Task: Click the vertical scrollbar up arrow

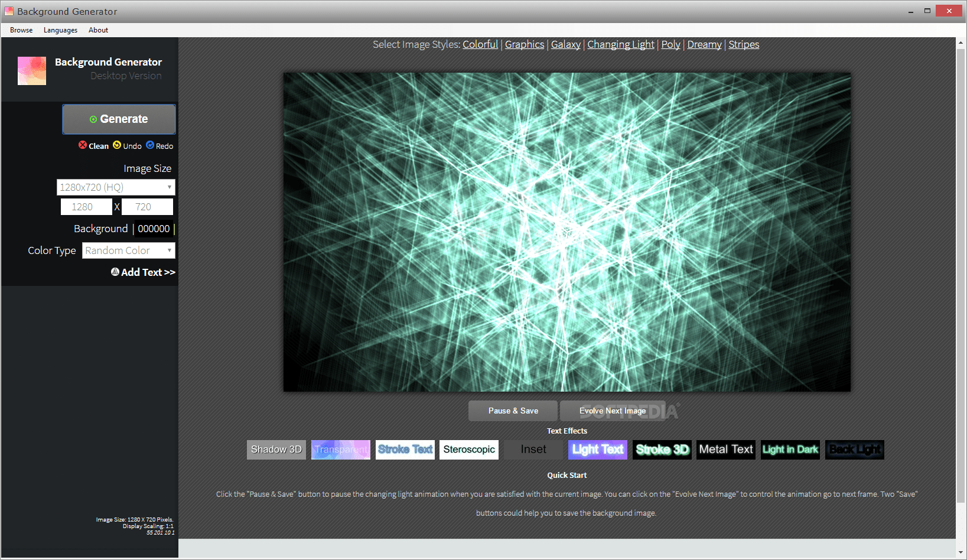Action: (x=961, y=43)
